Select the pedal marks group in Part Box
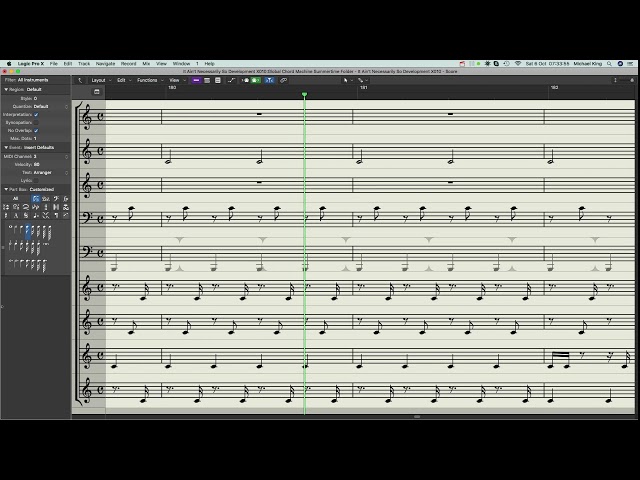This screenshot has width=640, height=480. (46, 199)
